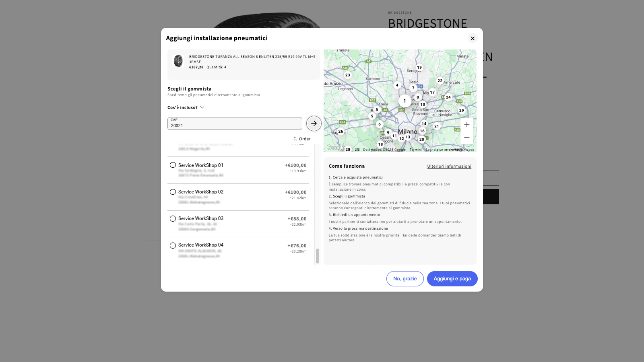Choose Service WorkShop 01 radio button
Image resolution: width=644 pixels, height=362 pixels.
click(x=173, y=165)
